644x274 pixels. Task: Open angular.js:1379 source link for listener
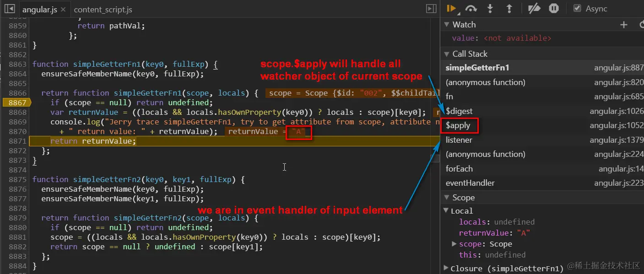[617, 140]
